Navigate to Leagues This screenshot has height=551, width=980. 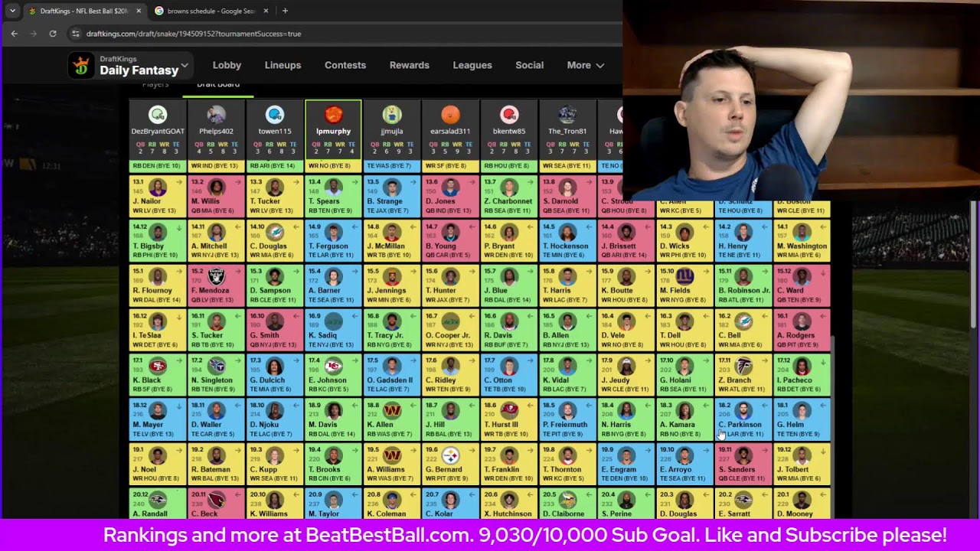(x=472, y=65)
